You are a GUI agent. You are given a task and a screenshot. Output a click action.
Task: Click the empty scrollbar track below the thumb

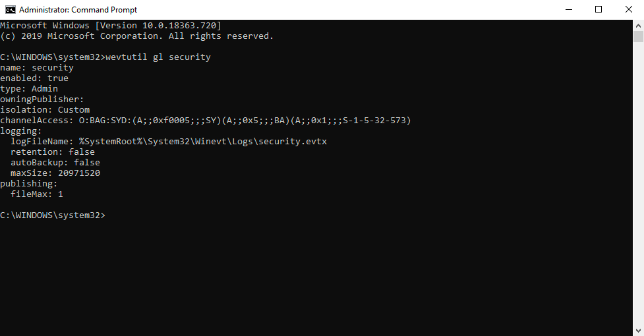coord(638,198)
